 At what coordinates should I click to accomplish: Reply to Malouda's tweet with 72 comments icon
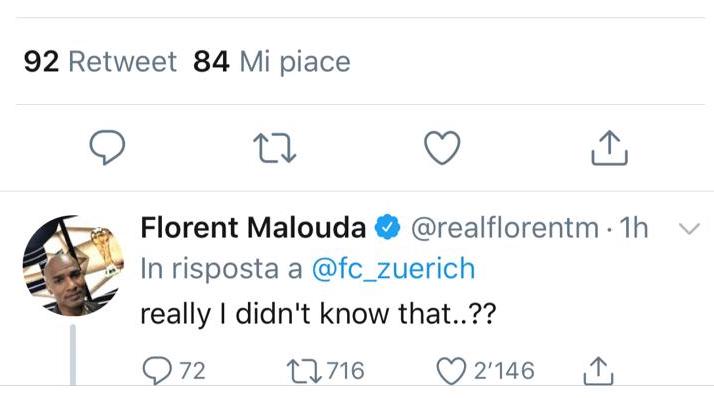(158, 370)
